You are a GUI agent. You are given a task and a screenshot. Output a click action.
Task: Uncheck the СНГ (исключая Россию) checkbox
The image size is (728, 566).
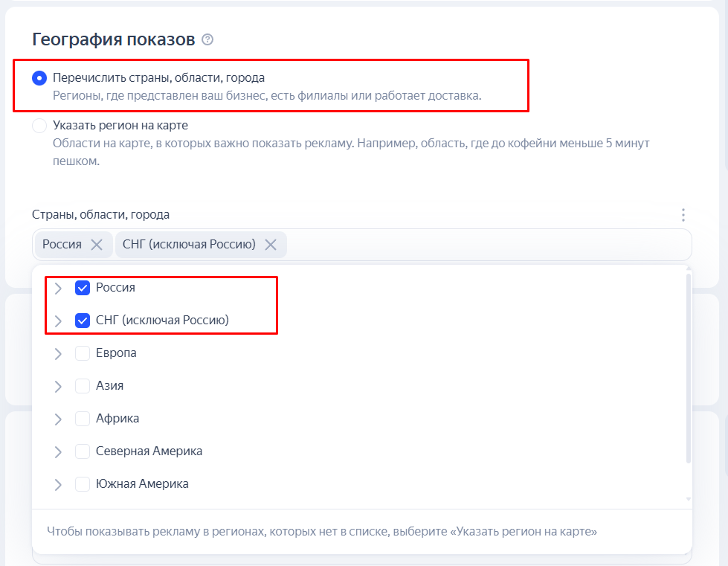(x=83, y=321)
